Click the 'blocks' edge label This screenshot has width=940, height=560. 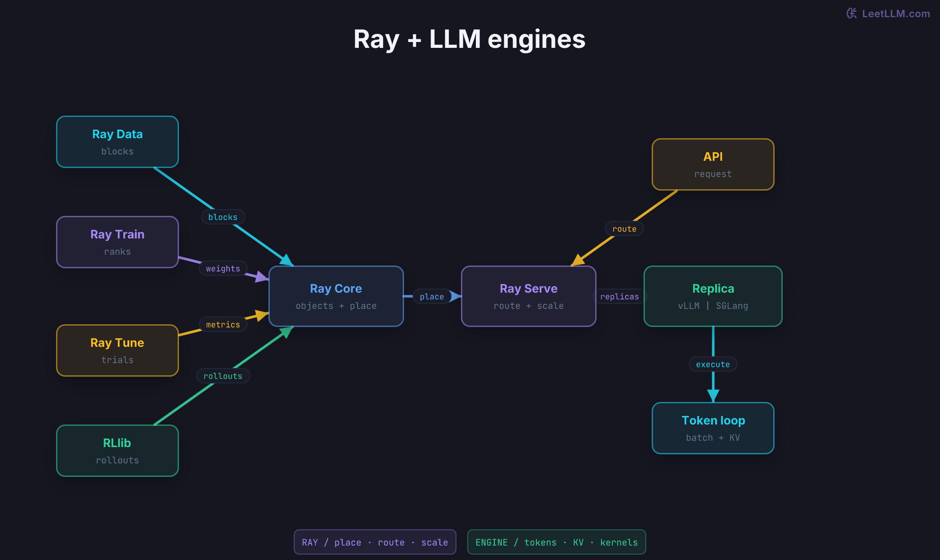click(223, 217)
